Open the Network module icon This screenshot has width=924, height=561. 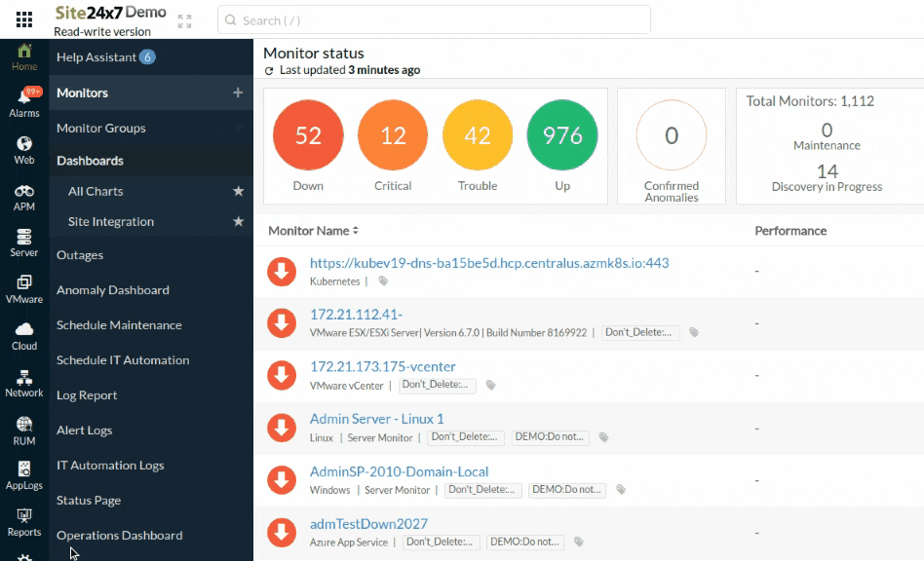[x=24, y=383]
